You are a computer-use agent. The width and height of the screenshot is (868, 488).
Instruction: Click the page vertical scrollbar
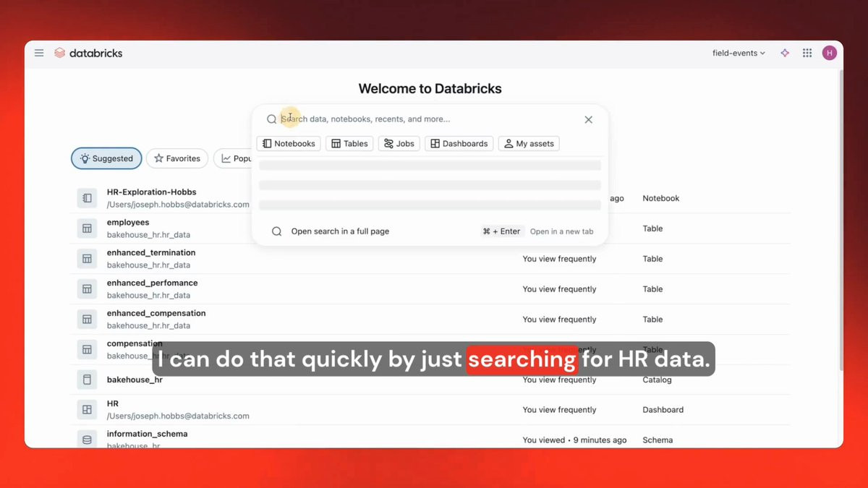(840, 221)
